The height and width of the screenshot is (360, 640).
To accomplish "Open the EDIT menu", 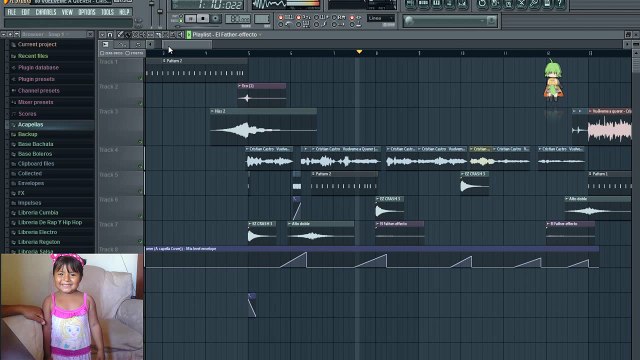I will click(x=26, y=12).
